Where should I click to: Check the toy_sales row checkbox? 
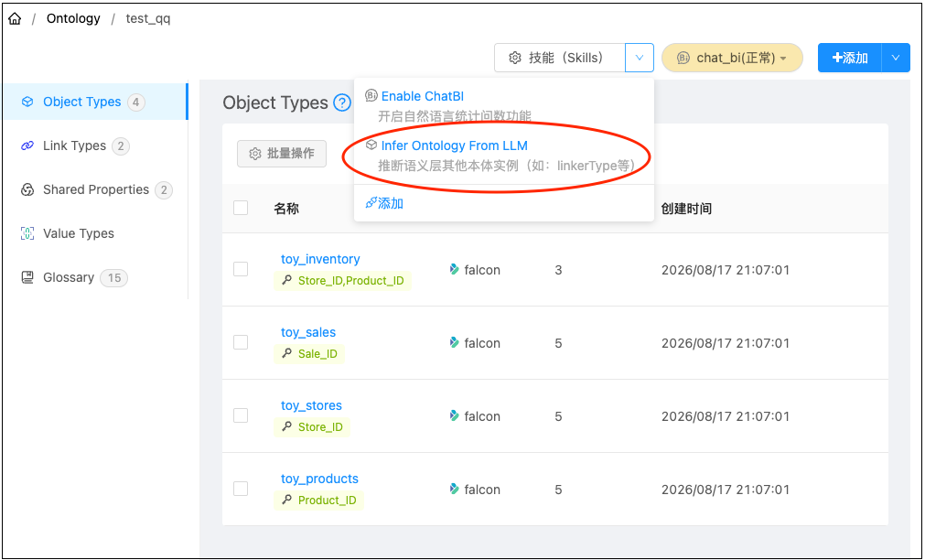coord(241,342)
